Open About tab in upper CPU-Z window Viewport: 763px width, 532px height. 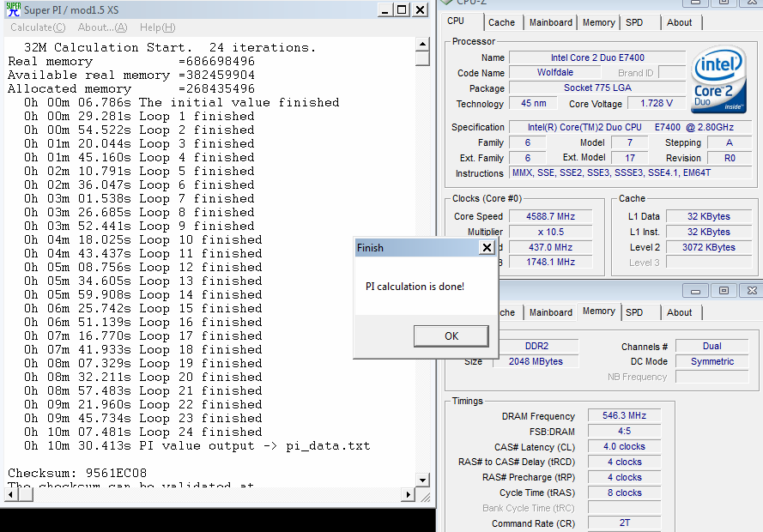point(679,22)
